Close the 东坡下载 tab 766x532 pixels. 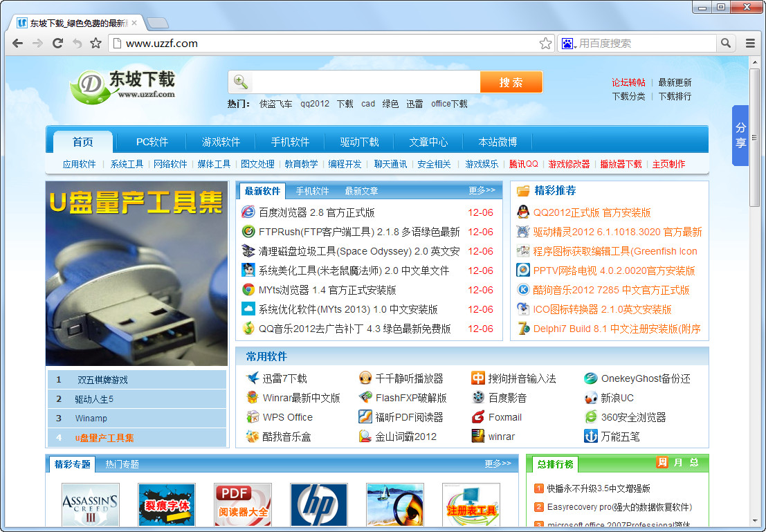(x=134, y=23)
